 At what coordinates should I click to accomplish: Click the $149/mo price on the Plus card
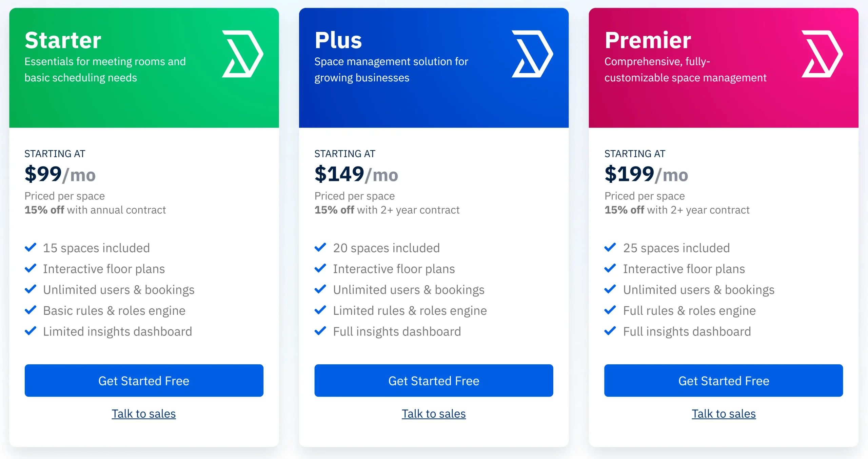356,175
